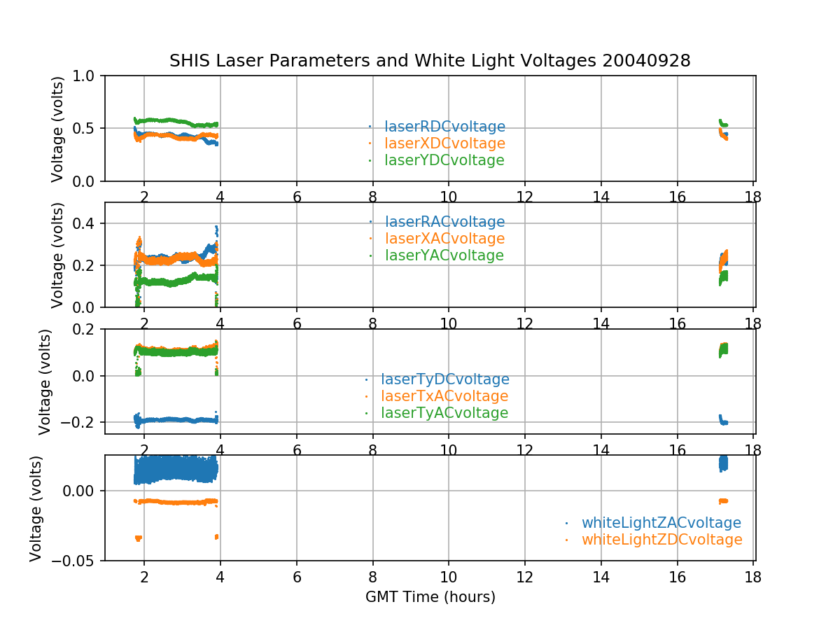Click the orange laserXDCvoltage legend entry
This screenshot has height=630, width=840.
coord(444,143)
